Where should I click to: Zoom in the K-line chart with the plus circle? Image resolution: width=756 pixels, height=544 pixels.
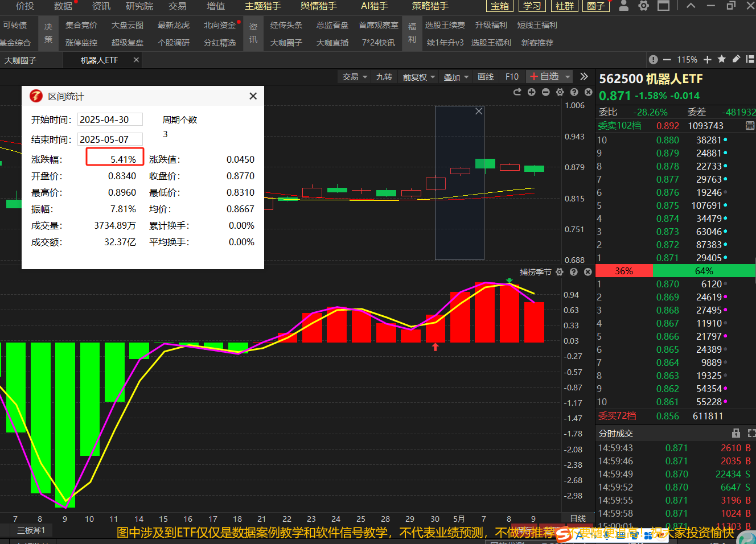(x=532, y=92)
